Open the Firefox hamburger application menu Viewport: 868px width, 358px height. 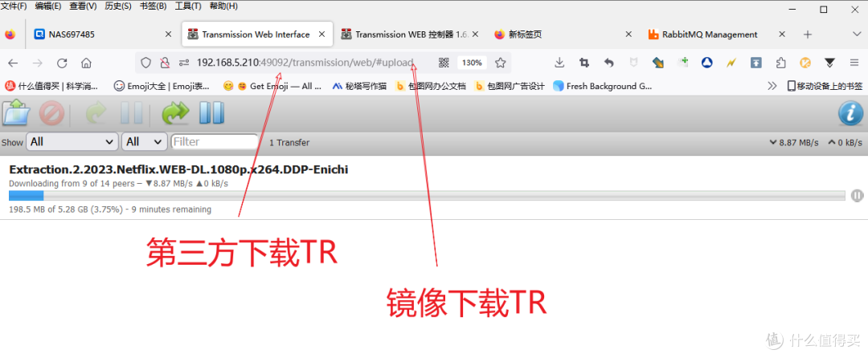click(854, 63)
